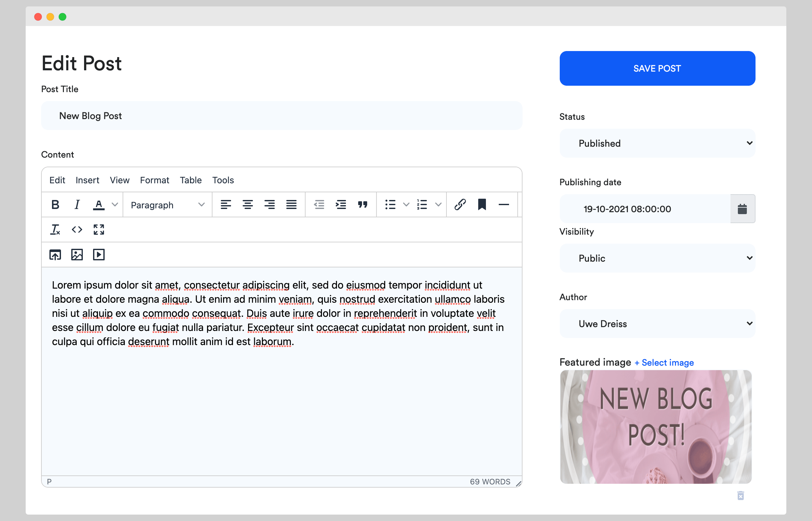Delete the featured image with trash icon
The image size is (812, 521).
(x=740, y=496)
